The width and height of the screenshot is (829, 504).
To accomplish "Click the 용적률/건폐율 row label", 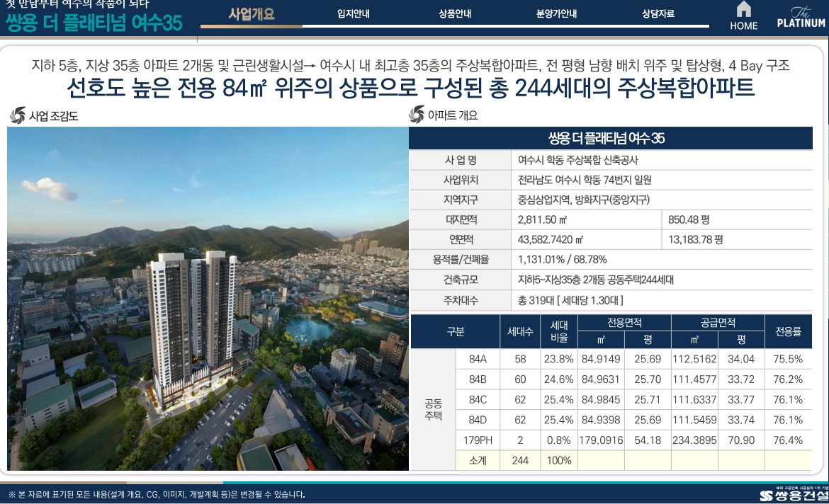I will (461, 259).
